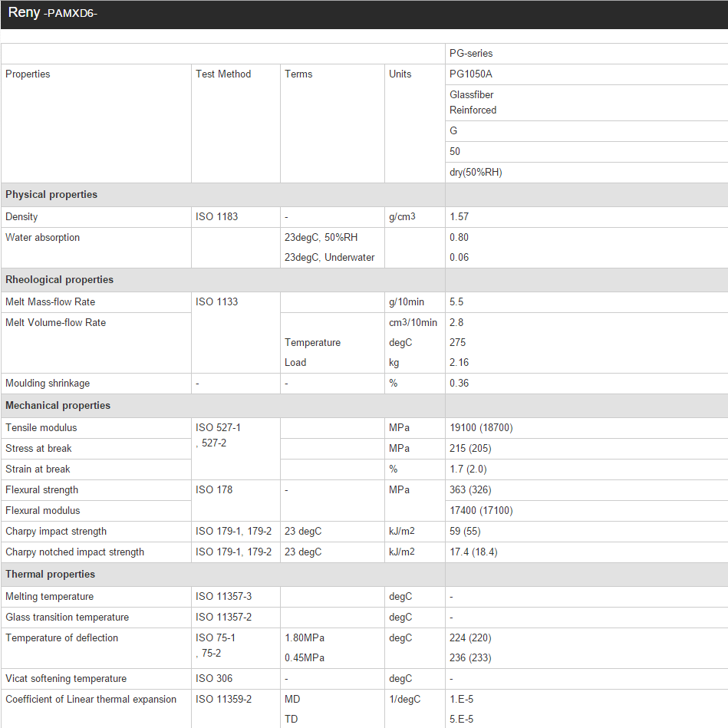Click the density value '1.57'
This screenshot has width=728, height=728.
pos(459,217)
